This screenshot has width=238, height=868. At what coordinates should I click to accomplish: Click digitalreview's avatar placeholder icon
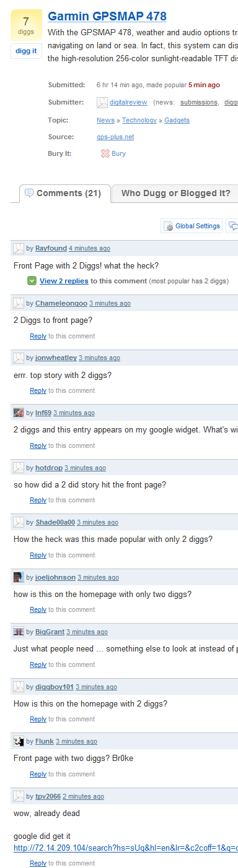click(x=102, y=103)
